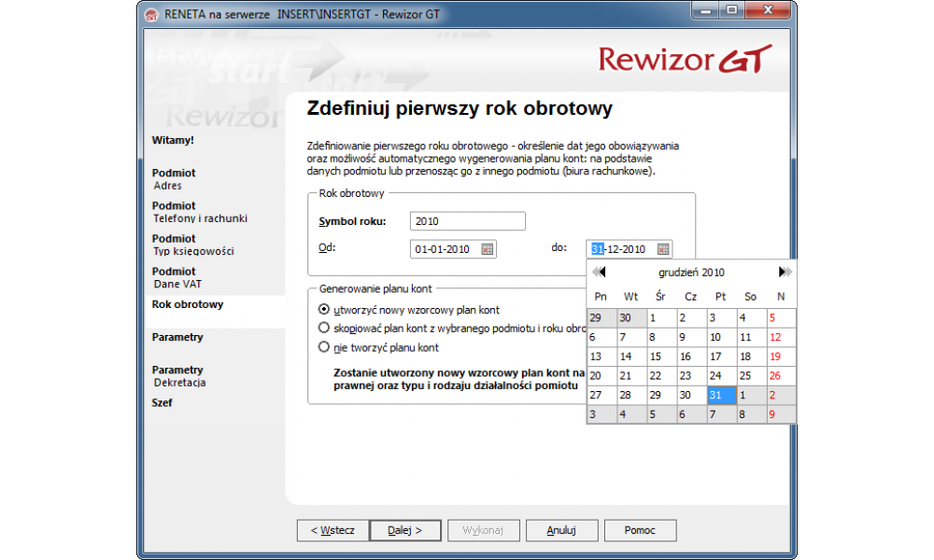Viewport: 934px width, 560px height.
Task: Go to next month in the calendar
Action: click(785, 272)
